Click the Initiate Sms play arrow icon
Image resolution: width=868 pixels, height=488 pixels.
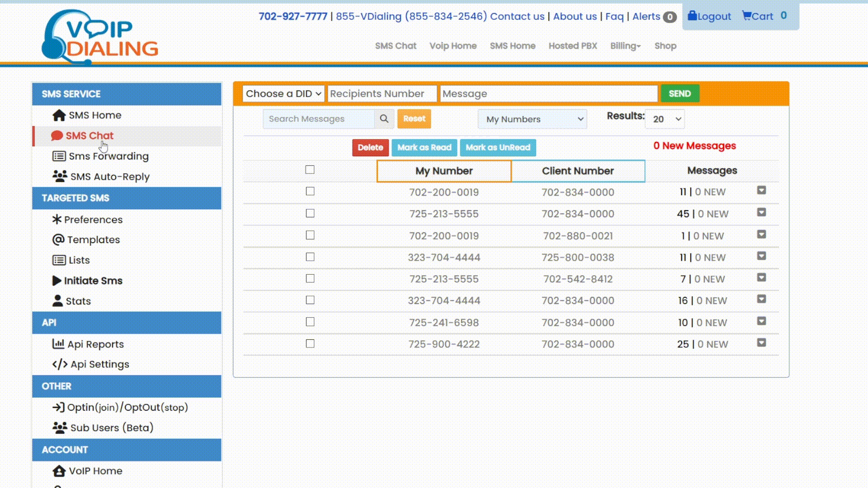[57, 281]
